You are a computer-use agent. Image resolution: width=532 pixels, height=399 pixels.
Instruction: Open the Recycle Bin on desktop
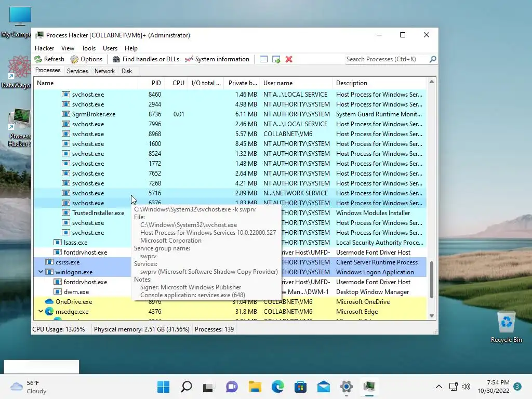click(x=506, y=327)
